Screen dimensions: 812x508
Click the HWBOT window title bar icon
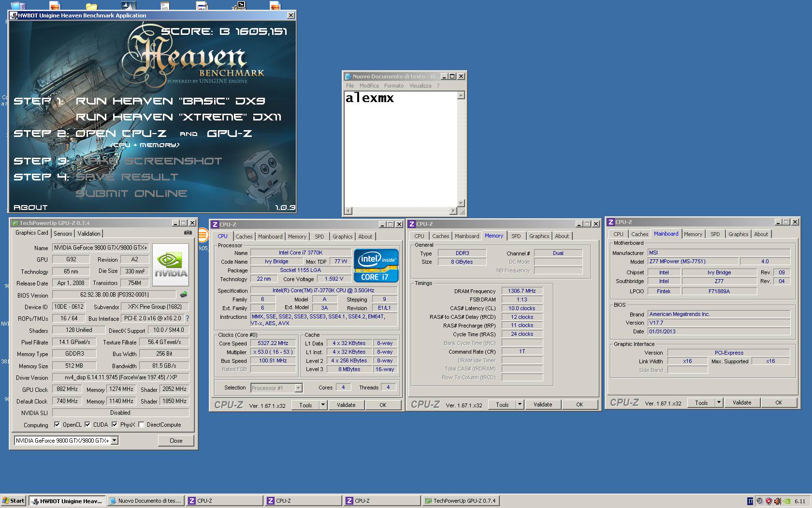[14, 15]
